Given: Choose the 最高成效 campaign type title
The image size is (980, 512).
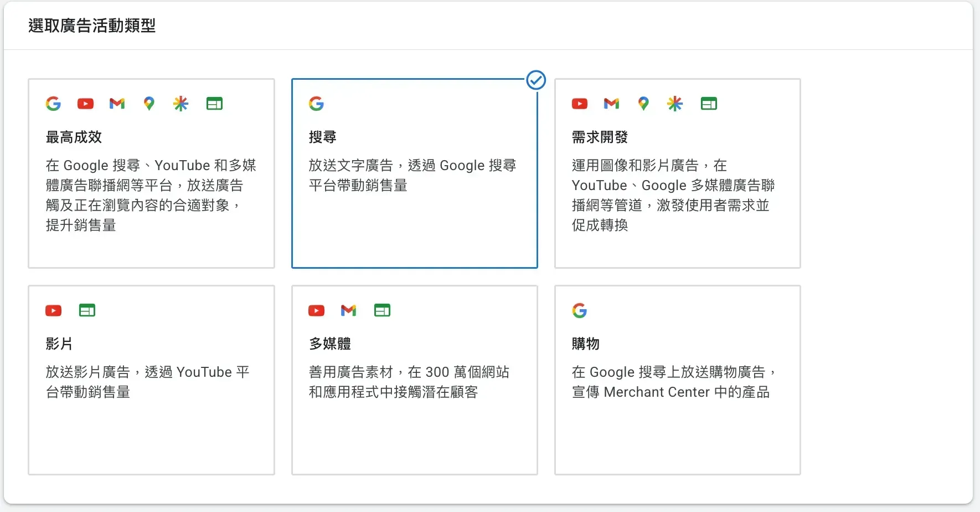Looking at the screenshot, I should click(74, 137).
